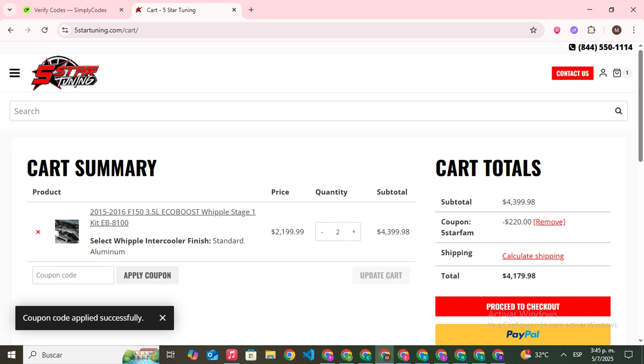Open the purple circular extension icon

(574, 30)
